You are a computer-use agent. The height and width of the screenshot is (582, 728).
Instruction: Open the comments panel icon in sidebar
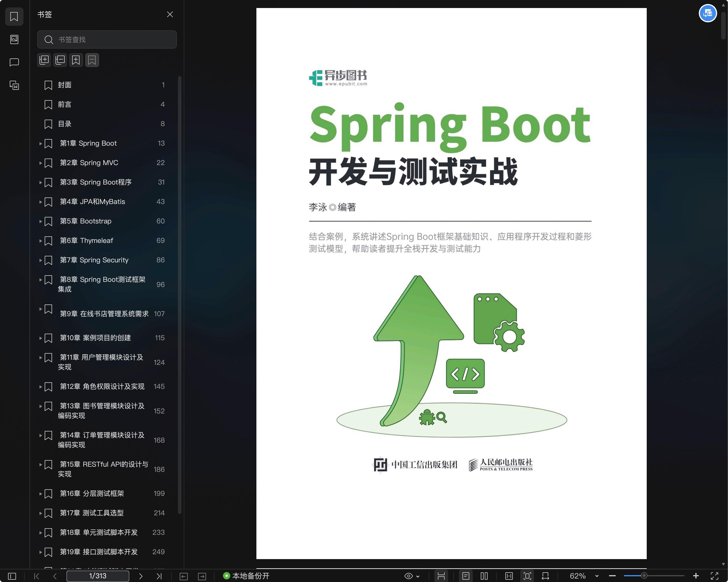[x=14, y=62]
